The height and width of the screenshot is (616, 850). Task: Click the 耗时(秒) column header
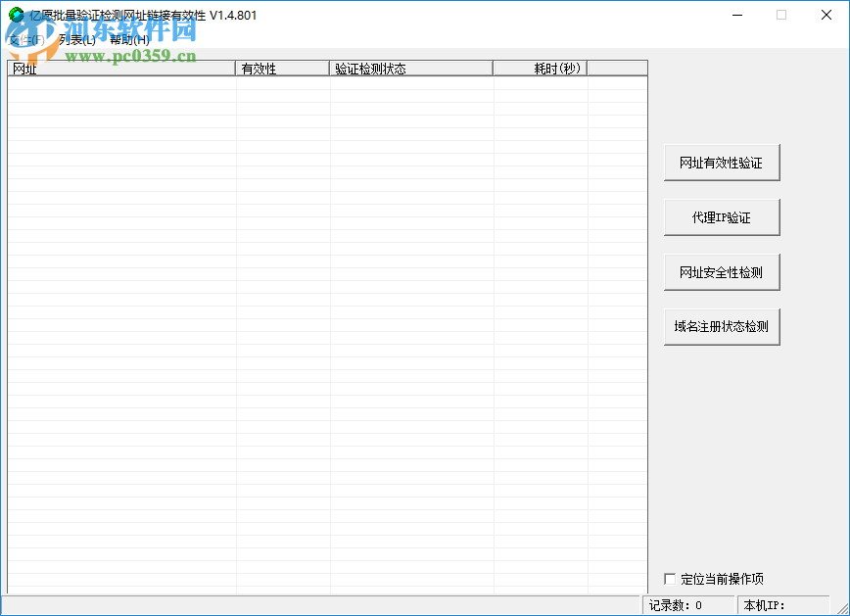tap(540, 69)
